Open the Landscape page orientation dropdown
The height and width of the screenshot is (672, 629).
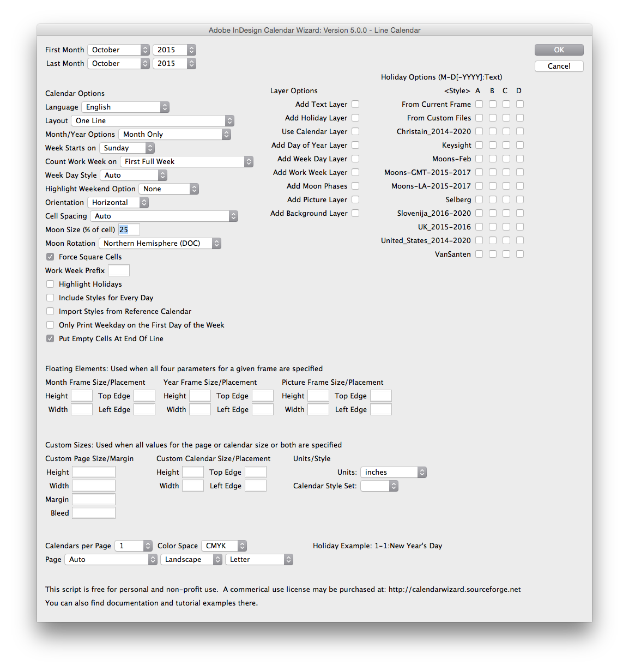(x=191, y=559)
